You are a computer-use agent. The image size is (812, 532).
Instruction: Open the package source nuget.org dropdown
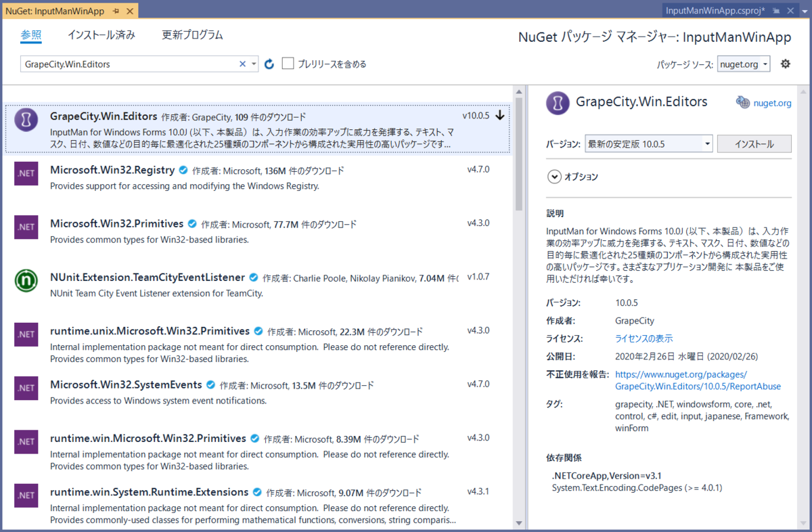tap(744, 64)
